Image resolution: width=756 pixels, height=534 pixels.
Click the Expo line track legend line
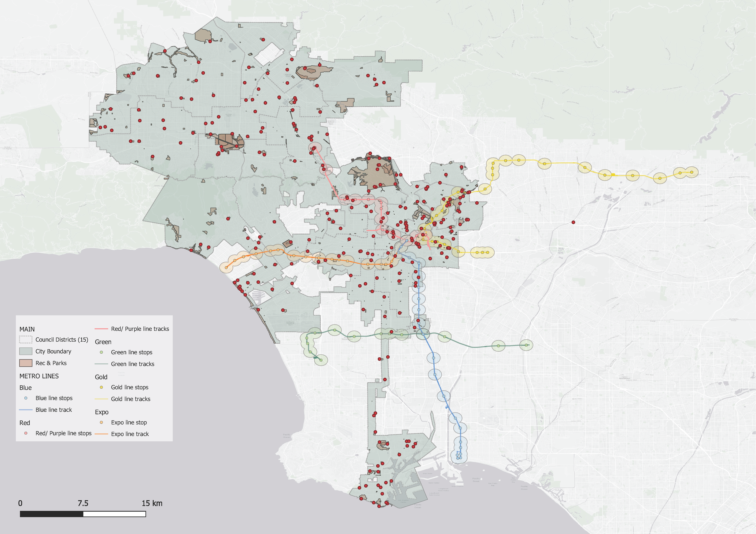coord(101,434)
